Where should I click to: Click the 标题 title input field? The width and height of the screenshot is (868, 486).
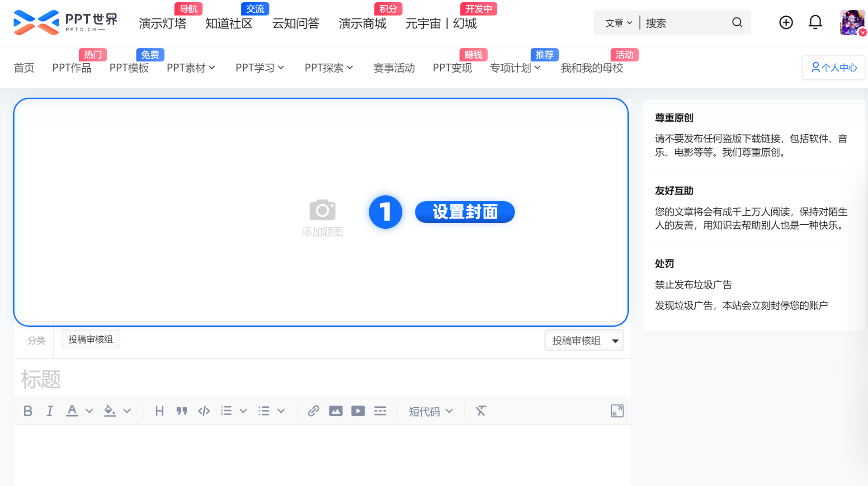pyautogui.click(x=322, y=379)
